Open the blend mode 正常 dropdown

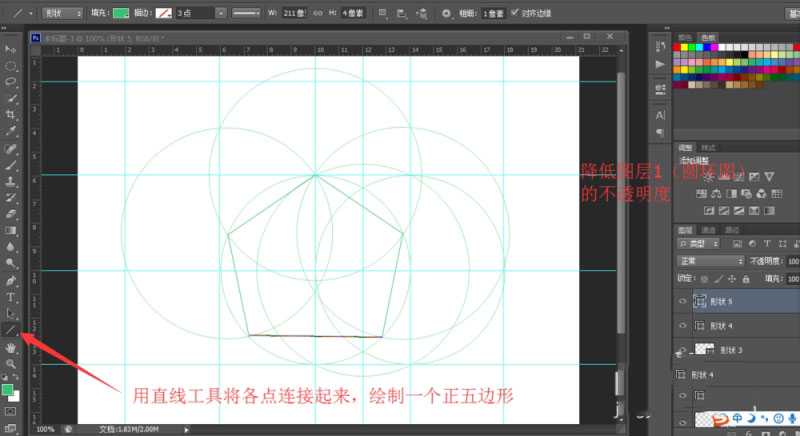(x=712, y=260)
